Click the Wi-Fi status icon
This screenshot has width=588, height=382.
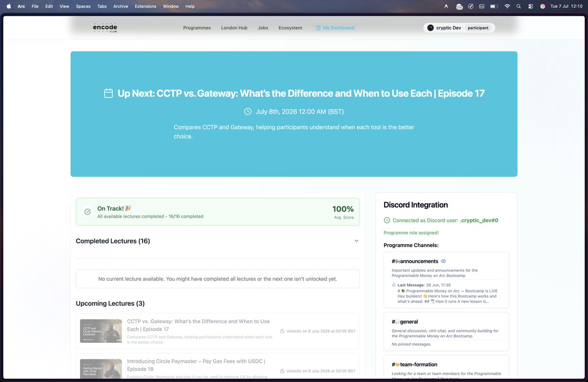(507, 6)
